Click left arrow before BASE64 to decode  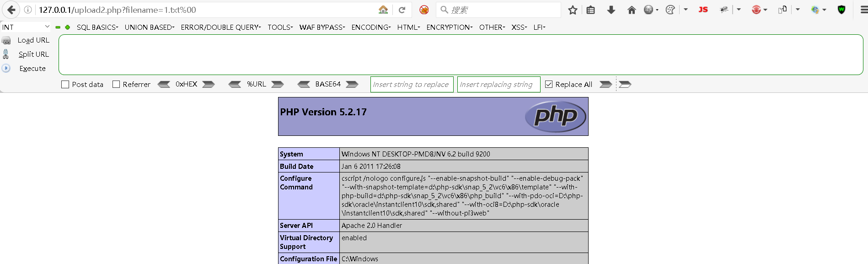(304, 84)
